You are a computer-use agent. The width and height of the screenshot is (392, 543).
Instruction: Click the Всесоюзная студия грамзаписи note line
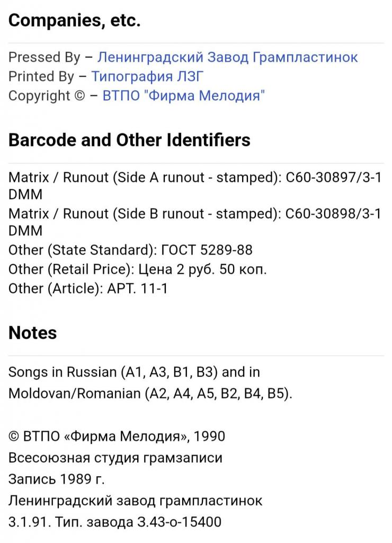pos(115,458)
